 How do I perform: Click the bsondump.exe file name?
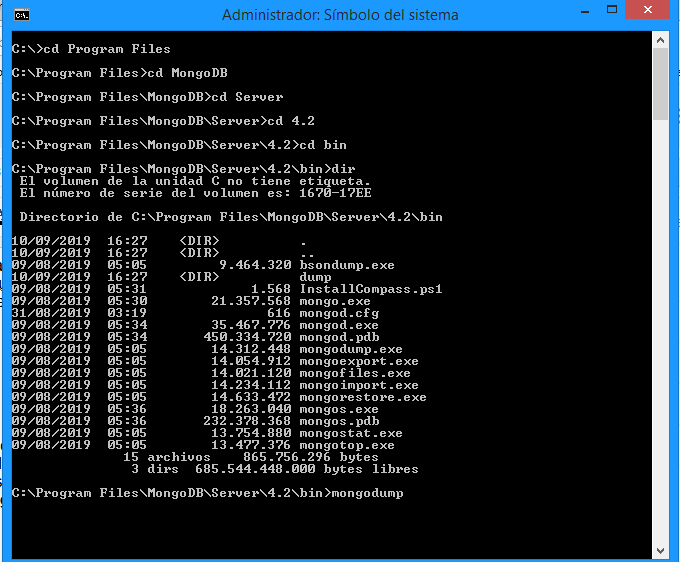[347, 265]
